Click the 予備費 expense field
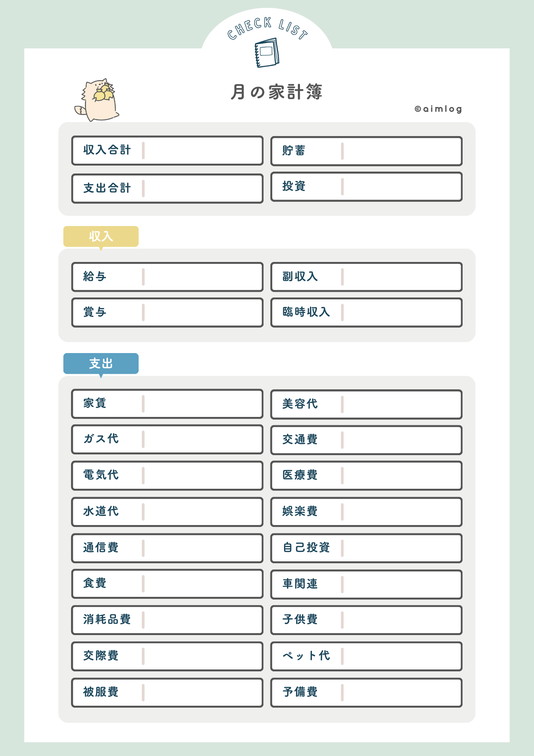The image size is (534, 756). click(401, 692)
